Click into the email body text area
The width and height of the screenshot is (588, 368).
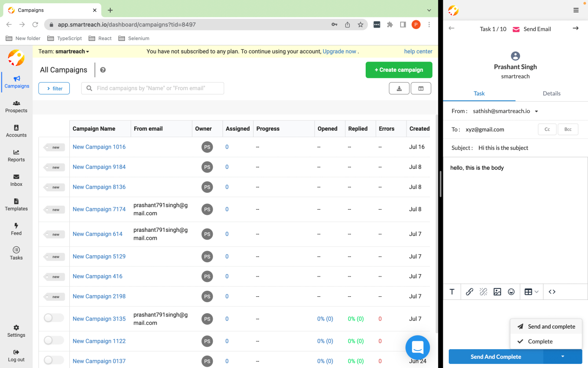(x=515, y=219)
